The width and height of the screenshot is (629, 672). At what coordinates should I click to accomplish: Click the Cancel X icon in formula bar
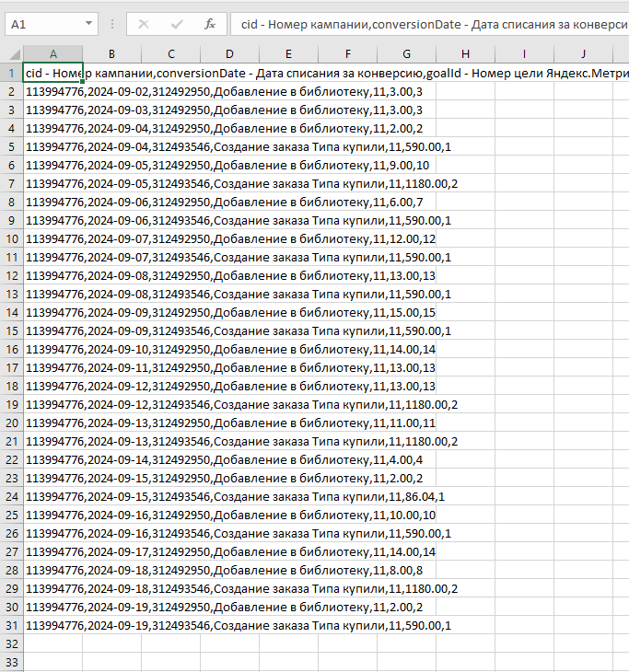tap(144, 24)
